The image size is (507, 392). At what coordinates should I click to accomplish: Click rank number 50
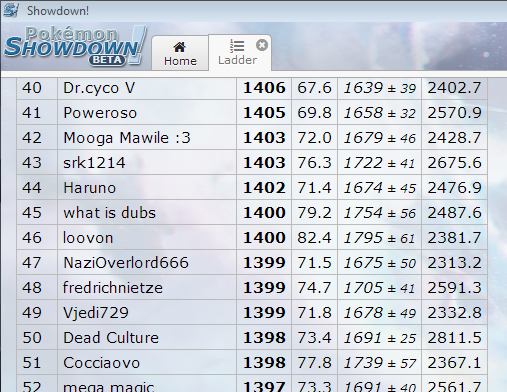click(32, 338)
